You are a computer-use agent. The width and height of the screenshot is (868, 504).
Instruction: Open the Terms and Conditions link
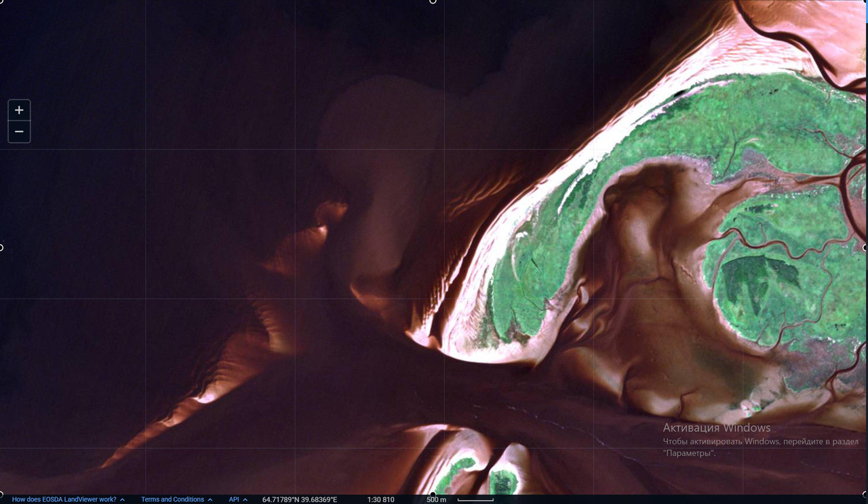[172, 499]
